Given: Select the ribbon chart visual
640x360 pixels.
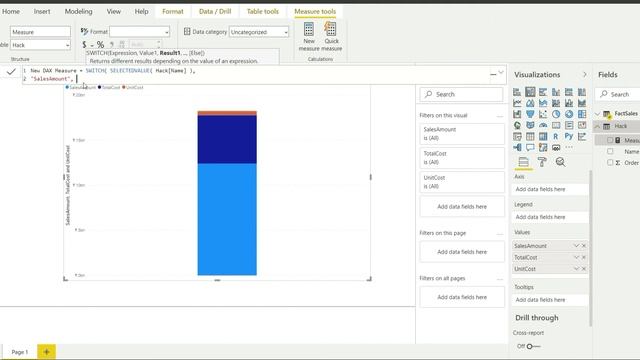Looking at the screenshot, I should 582,103.
